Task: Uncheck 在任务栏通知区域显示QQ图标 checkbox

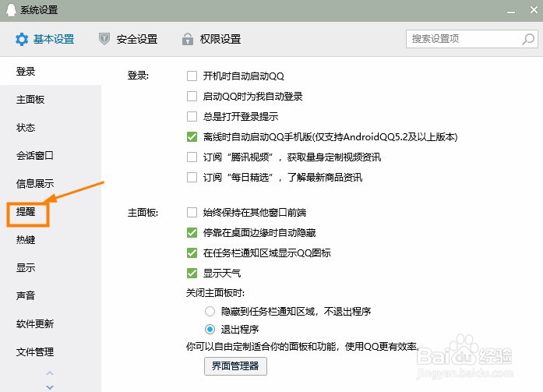Action: pyautogui.click(x=192, y=253)
